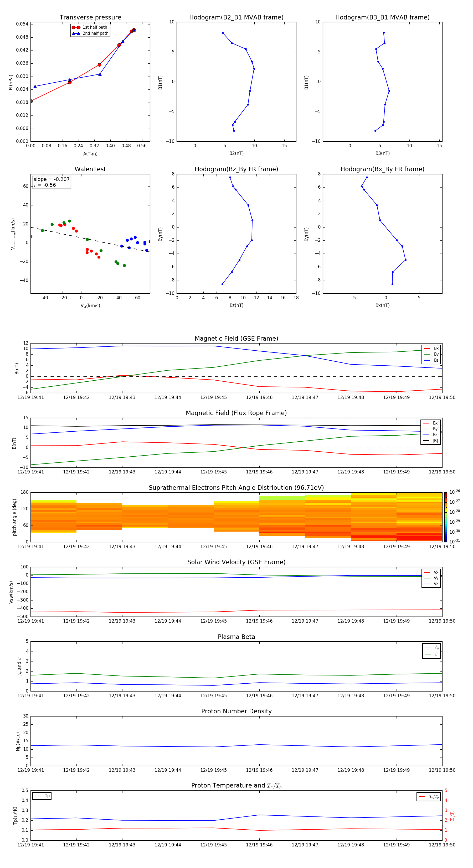The width and height of the screenshot is (473, 868).
Task: Click the red Te/Tp right-axis label
Action: click(453, 816)
